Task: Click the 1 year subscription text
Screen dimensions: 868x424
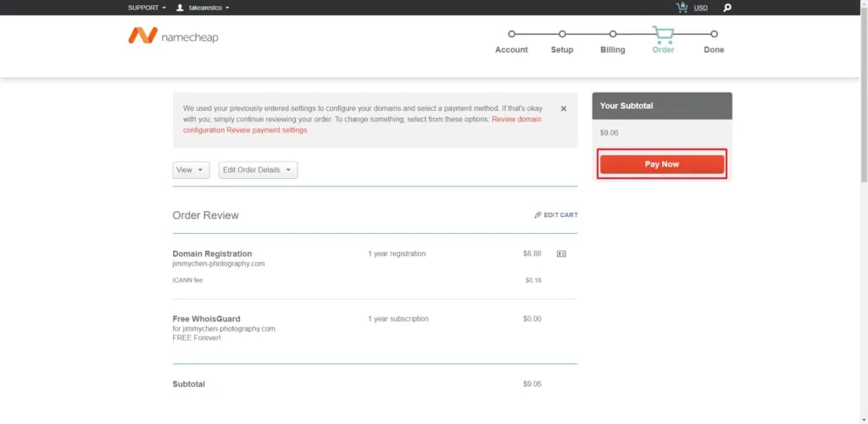Action: point(398,319)
